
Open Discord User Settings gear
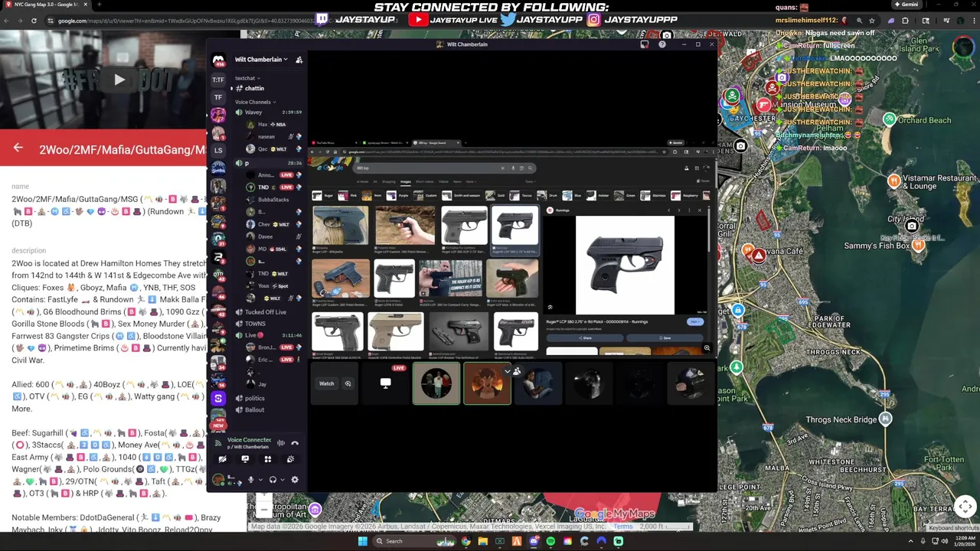pyautogui.click(x=295, y=480)
